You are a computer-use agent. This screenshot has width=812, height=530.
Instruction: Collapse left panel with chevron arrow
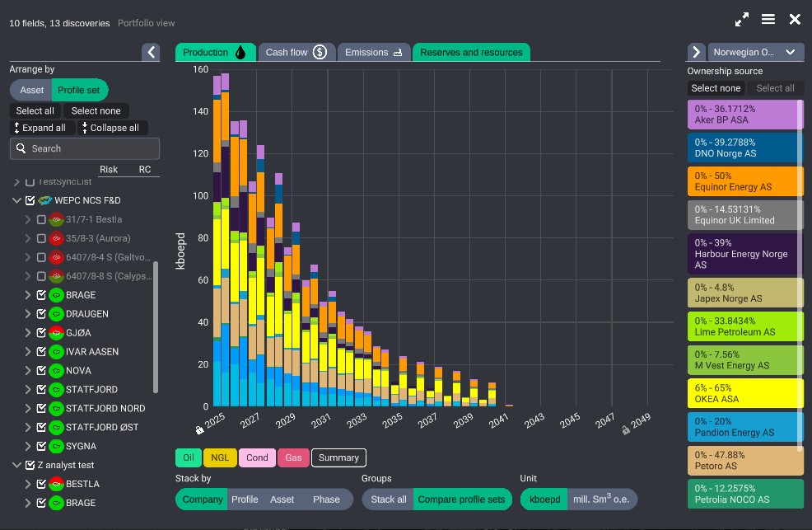coord(151,52)
